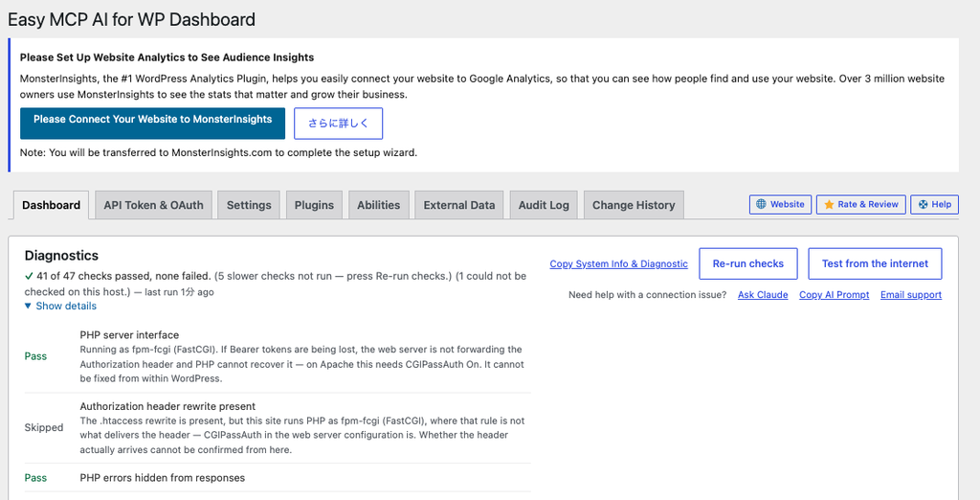Click Please Connect Your Website to MonsterInsights
This screenshot has width=980, height=500.
152,124
